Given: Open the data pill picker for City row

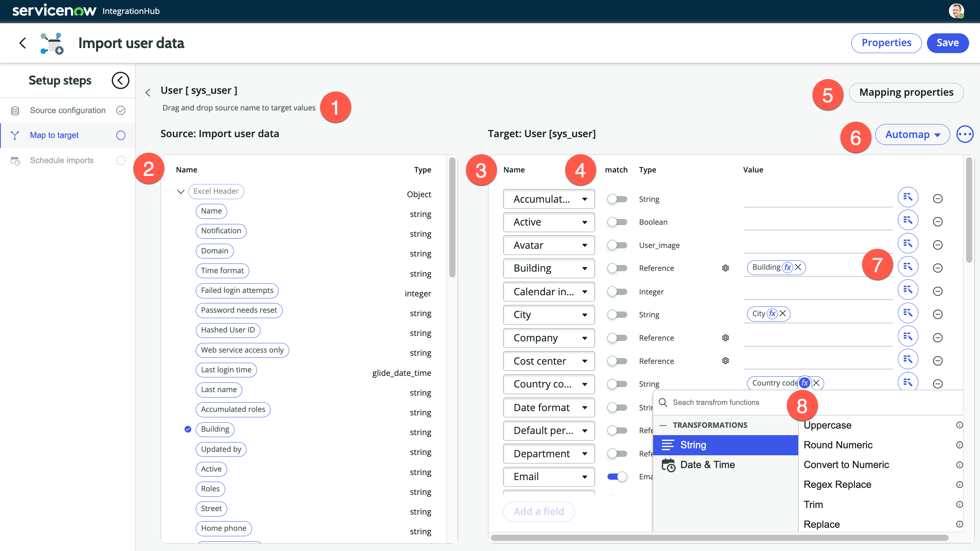Looking at the screenshot, I should coord(908,313).
